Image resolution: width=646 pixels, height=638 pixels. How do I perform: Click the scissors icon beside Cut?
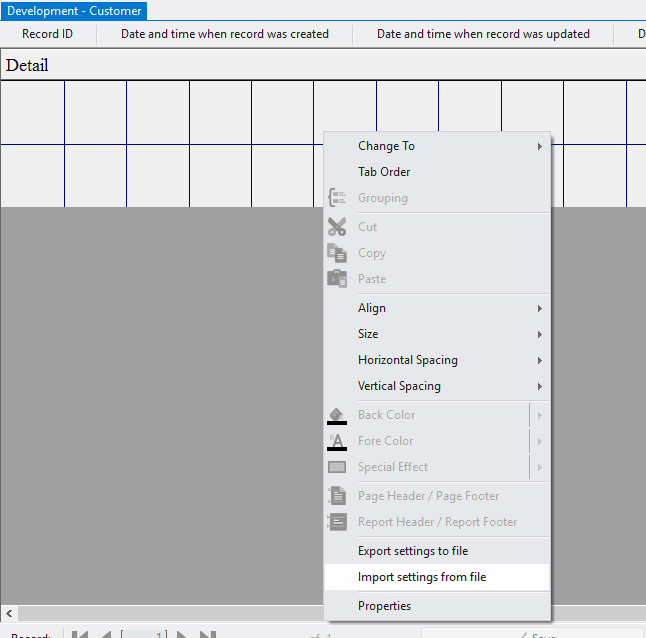point(337,227)
